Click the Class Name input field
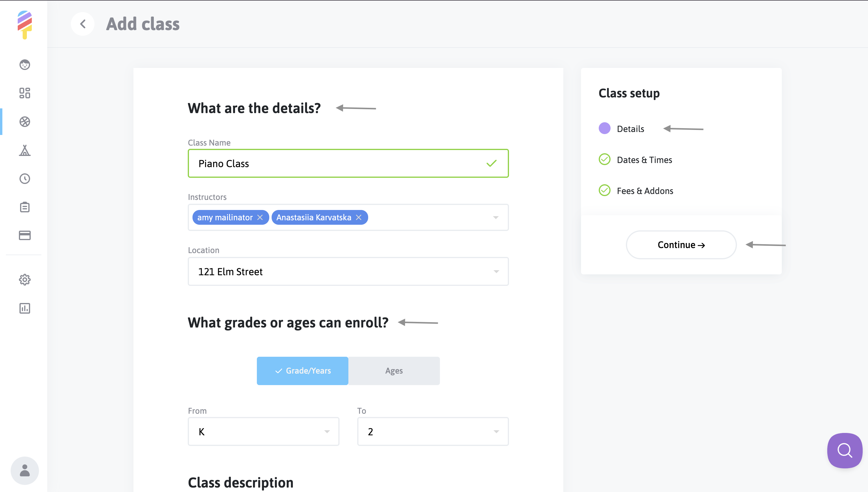Viewport: 868px width, 492px height. [338, 164]
